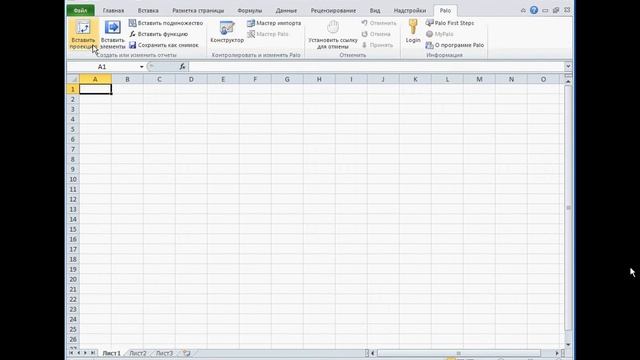Select sheet tab Лист1
This screenshot has height=360, width=640.
(x=111, y=353)
